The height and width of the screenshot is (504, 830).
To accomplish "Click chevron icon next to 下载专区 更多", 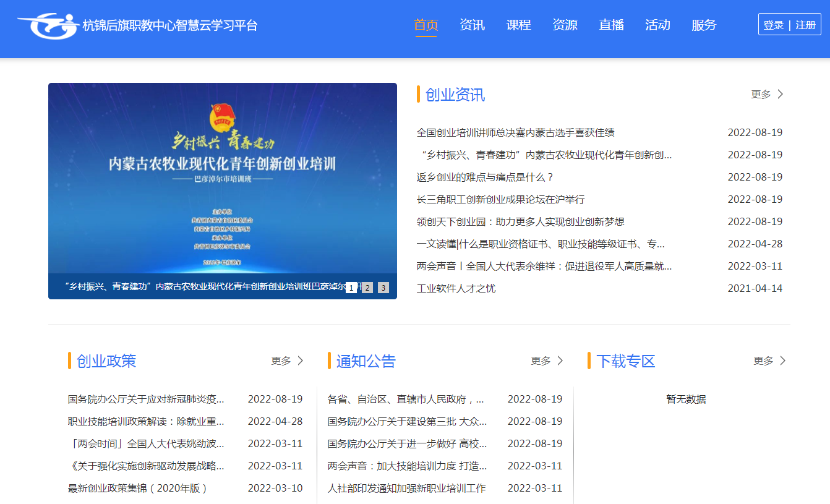I will 783,361.
